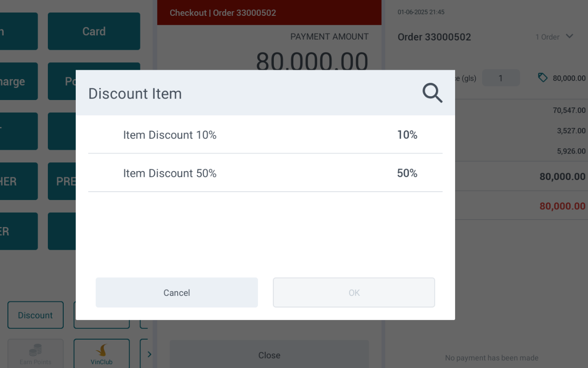Click the search magnifier in Discount Item dialog
Image resolution: width=588 pixels, height=368 pixels.
pos(432,93)
